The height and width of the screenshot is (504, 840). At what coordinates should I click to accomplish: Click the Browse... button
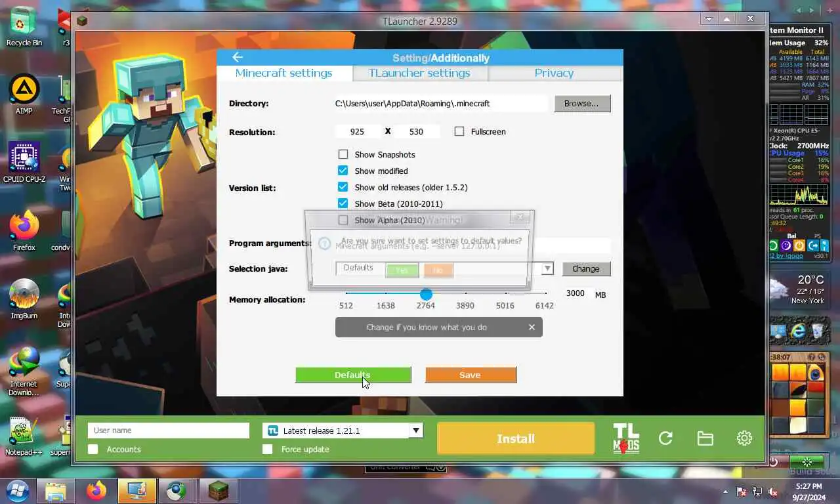point(582,103)
